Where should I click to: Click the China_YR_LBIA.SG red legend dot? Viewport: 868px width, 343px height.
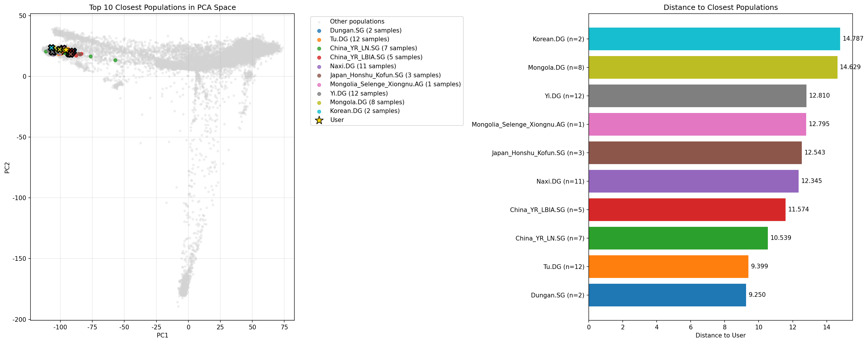[319, 57]
